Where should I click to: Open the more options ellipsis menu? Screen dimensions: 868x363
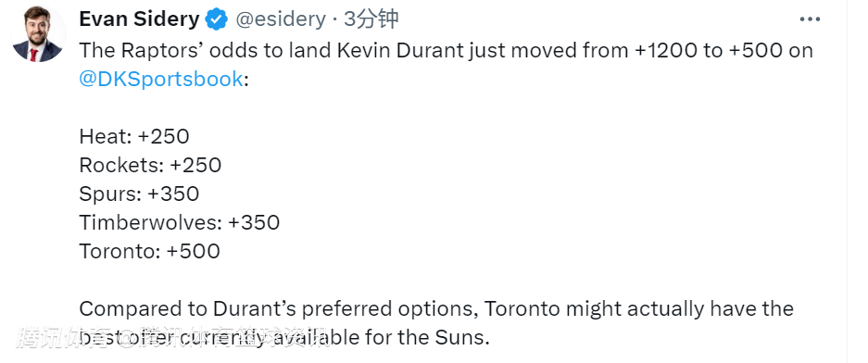810,19
